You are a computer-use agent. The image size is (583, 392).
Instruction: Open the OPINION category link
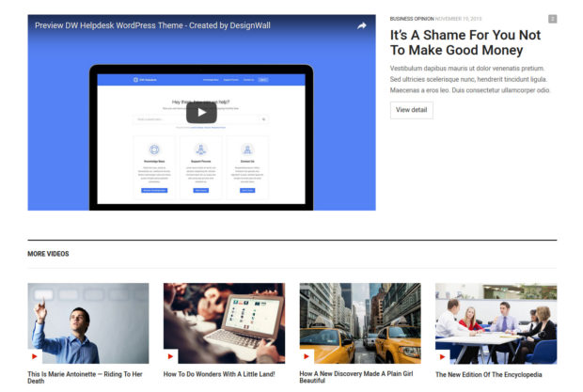tap(424, 19)
